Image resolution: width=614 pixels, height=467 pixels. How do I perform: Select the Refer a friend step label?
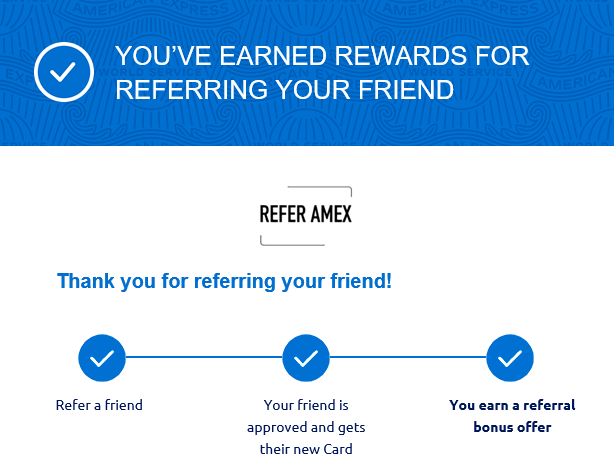pos(99,405)
